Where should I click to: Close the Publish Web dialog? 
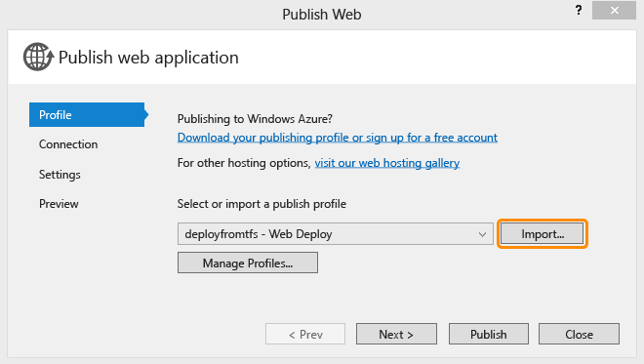tap(579, 334)
